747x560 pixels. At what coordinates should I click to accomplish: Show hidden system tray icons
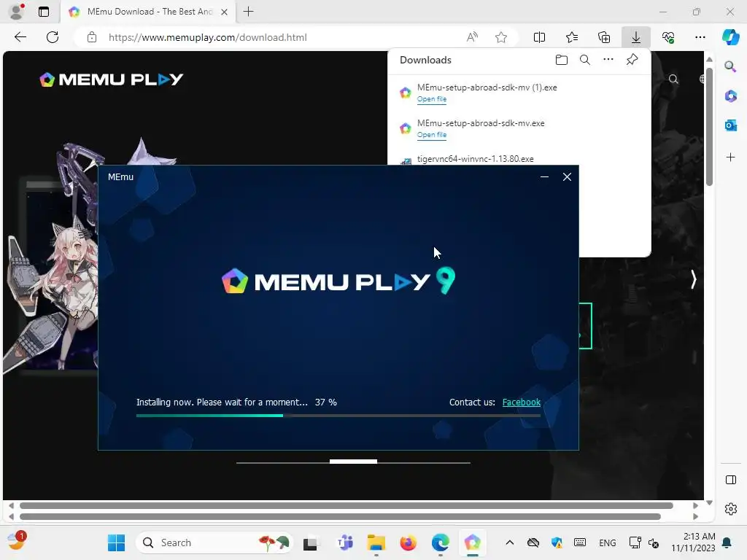pyautogui.click(x=509, y=542)
